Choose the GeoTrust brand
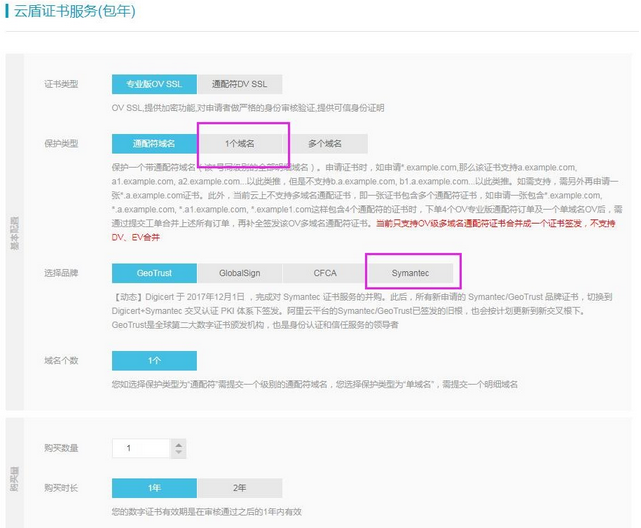The image size is (641, 528). click(x=154, y=272)
